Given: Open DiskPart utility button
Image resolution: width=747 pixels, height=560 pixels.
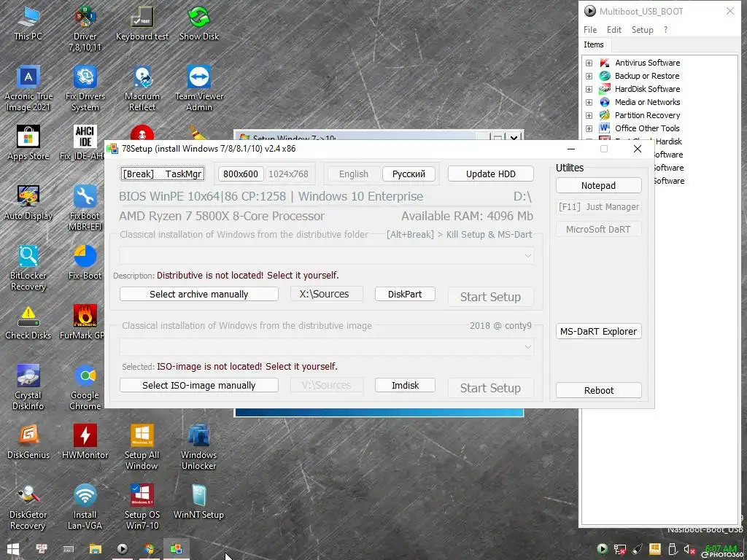Looking at the screenshot, I should coord(405,294).
